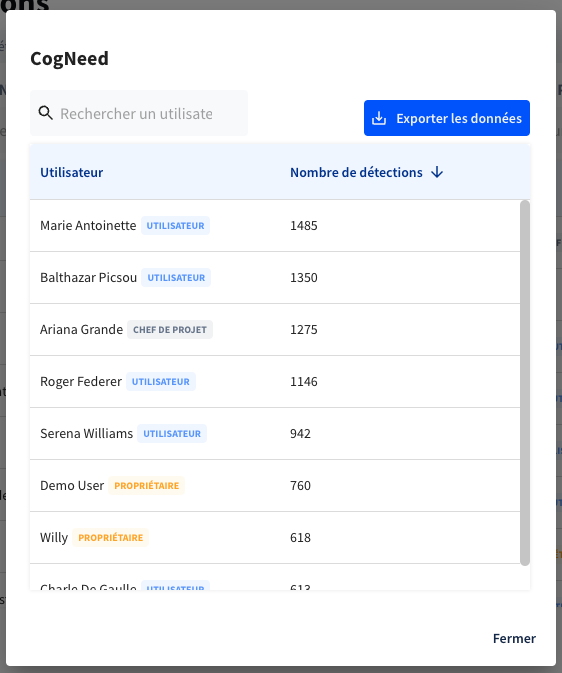Screen dimensions: 562x673
Task: Click Marie Antoinette's UTILISATEUR badge
Action: tap(175, 226)
